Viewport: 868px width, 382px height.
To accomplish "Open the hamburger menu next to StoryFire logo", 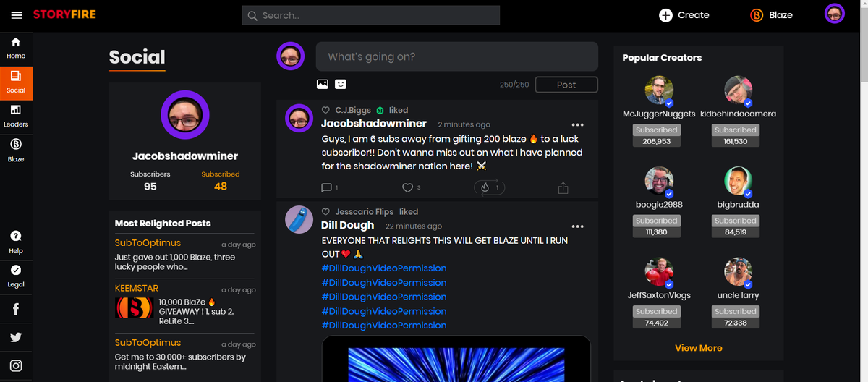I will click(x=17, y=15).
